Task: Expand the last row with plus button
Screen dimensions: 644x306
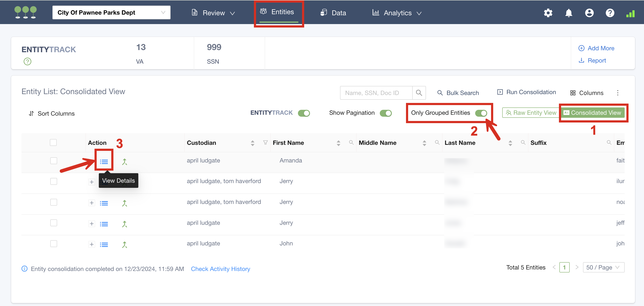Action: 92,244
